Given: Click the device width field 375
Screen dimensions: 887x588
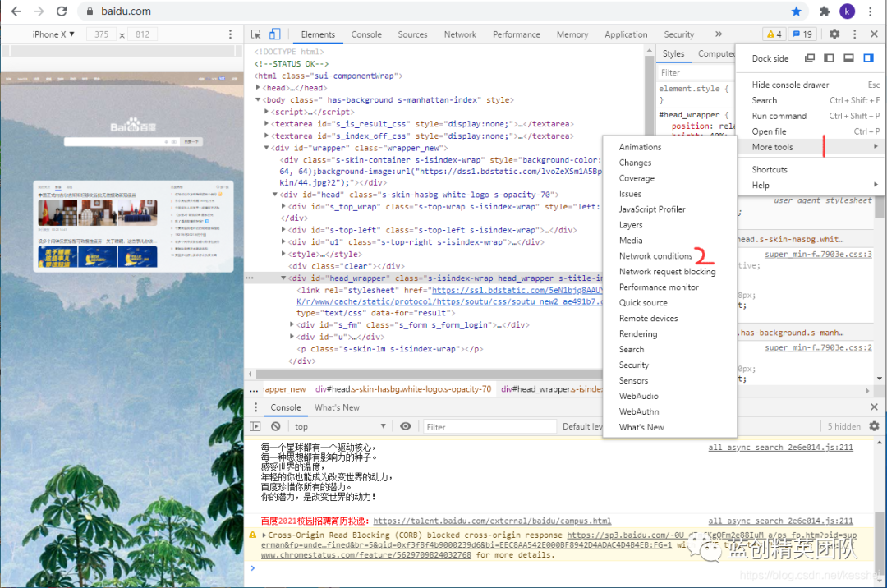Looking at the screenshot, I should (x=101, y=34).
